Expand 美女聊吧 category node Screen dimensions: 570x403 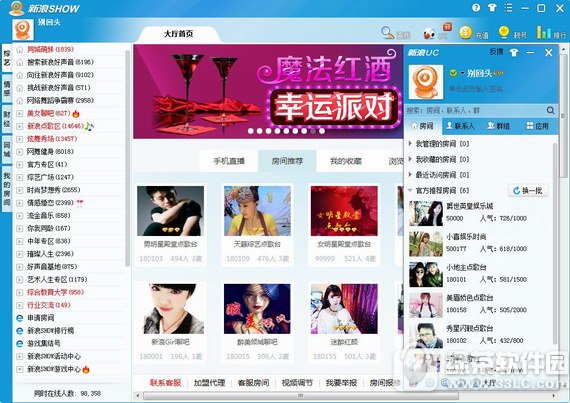(x=20, y=114)
